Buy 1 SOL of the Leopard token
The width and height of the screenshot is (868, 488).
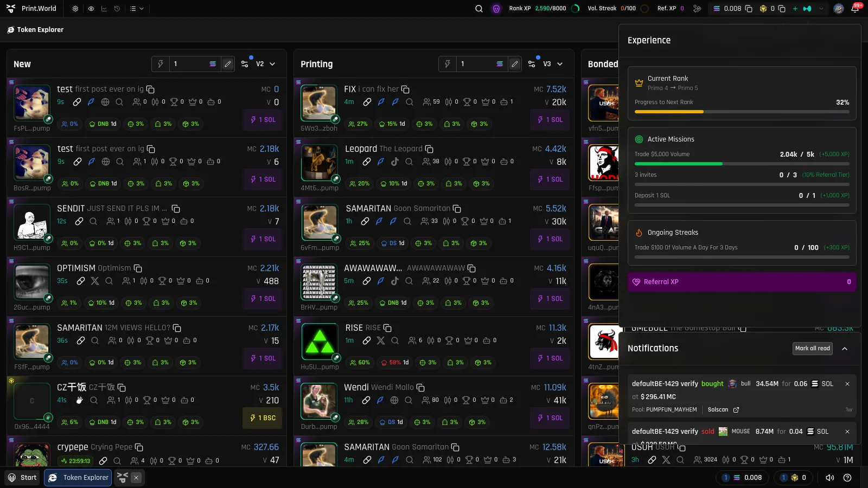pos(550,179)
